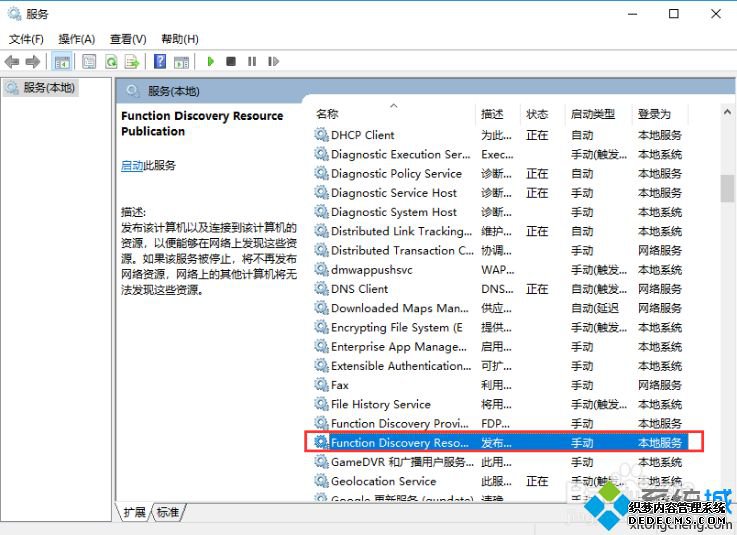Screen dimensions: 737x535
Task: Select Function Discovery Resource Publication row
Action: pos(500,443)
